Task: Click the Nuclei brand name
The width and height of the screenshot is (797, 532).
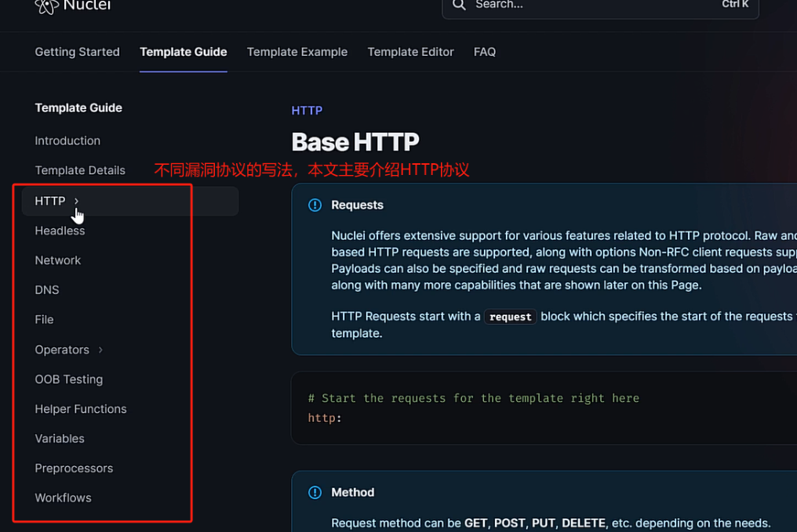Action: click(x=87, y=5)
